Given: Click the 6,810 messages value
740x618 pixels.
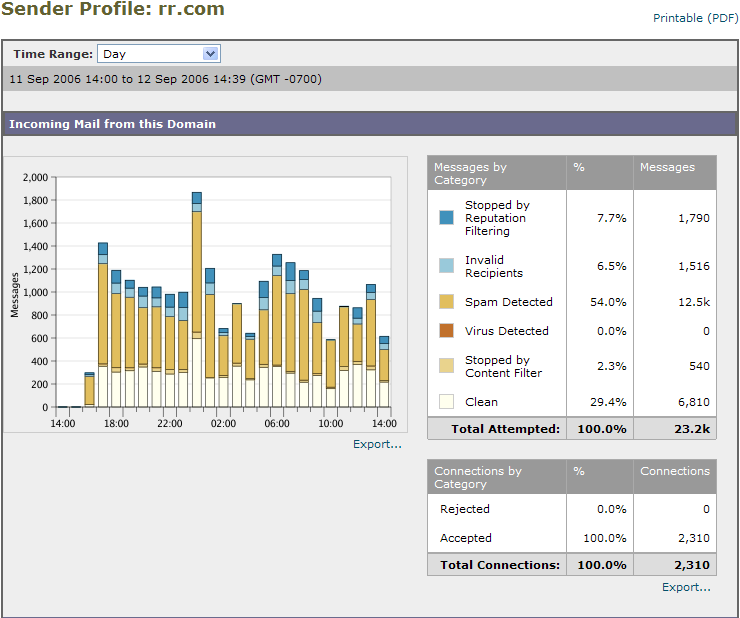Looking at the screenshot, I should click(694, 402).
